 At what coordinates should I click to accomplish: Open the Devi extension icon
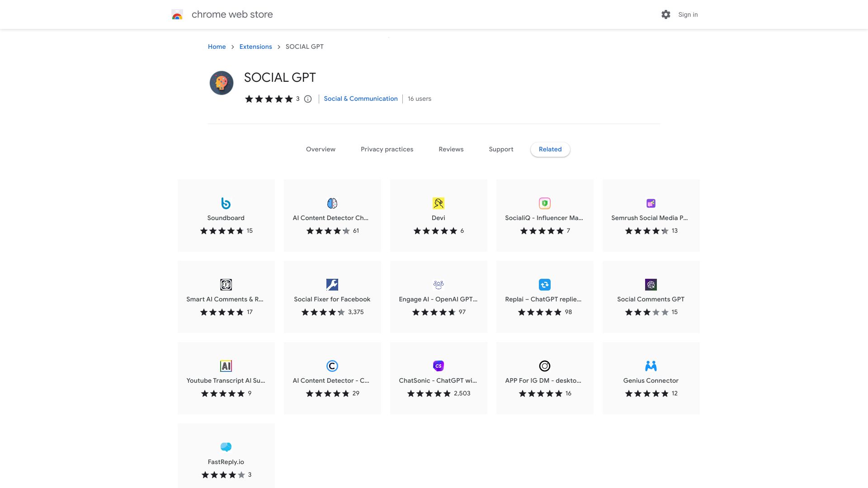[x=439, y=203]
